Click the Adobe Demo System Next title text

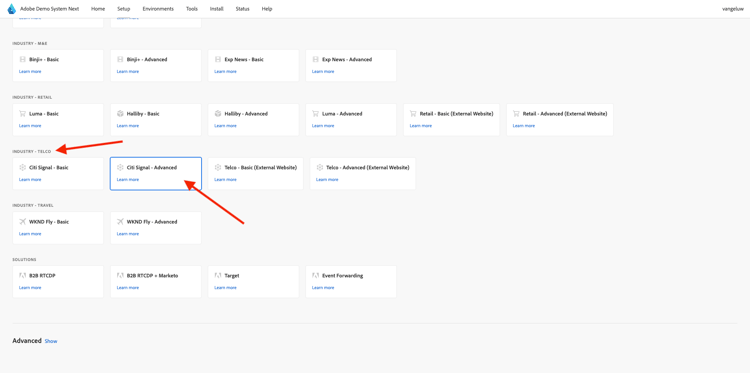click(x=50, y=9)
